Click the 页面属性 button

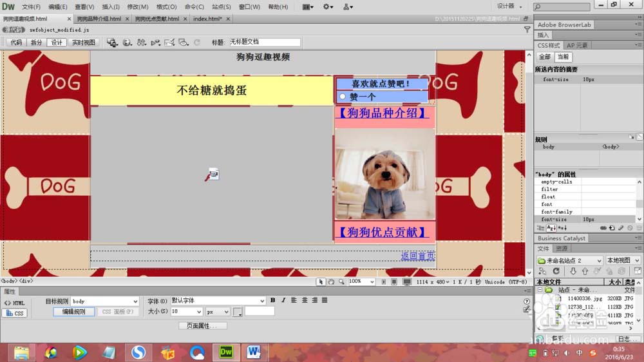pos(203,326)
